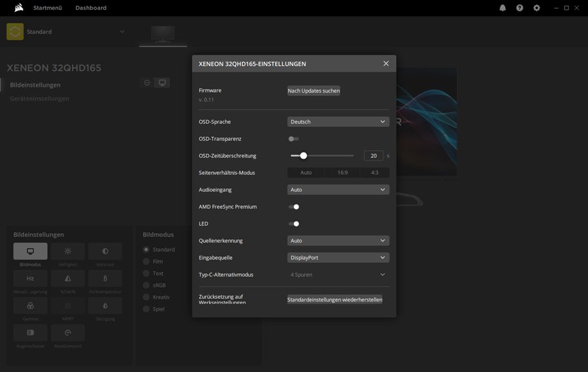Choose 4:3 aspect ratio mode
The height and width of the screenshot is (372, 588).
tap(374, 173)
